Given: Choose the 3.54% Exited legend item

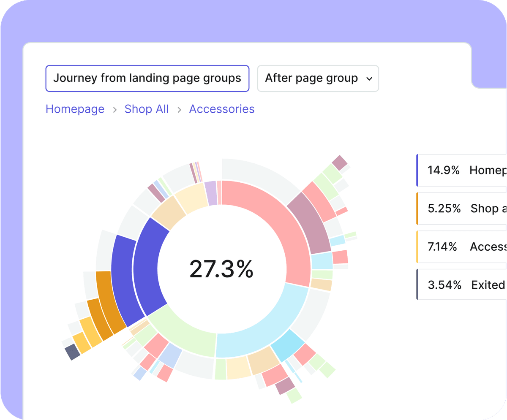Looking at the screenshot, I should coord(461,285).
